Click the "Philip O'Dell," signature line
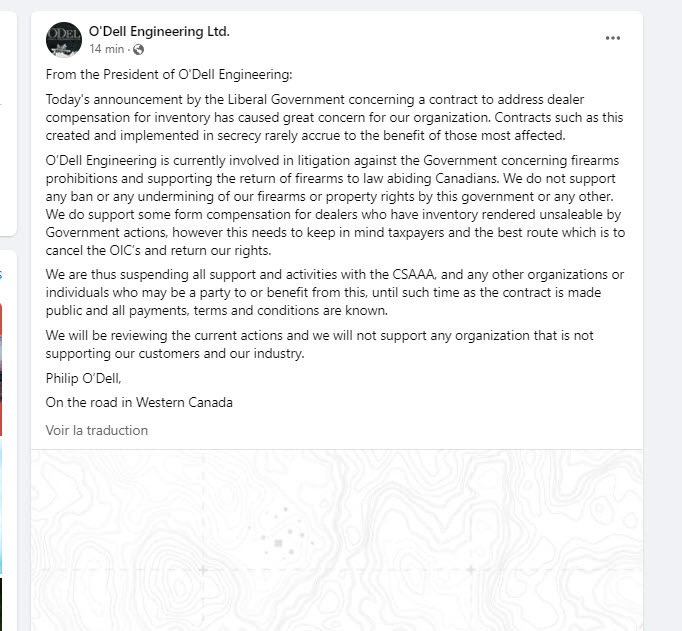 coord(83,377)
